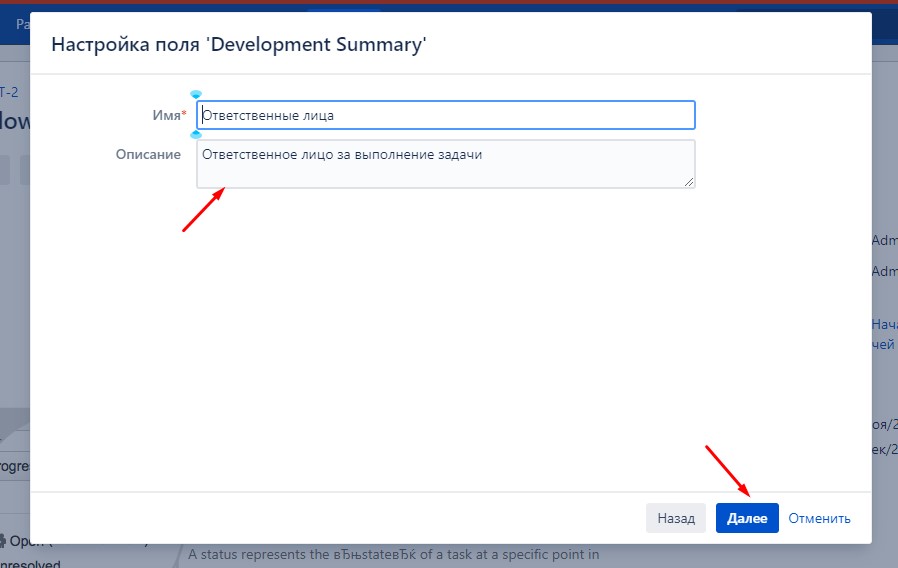Select the second 'Adm' user on the right edge
The width and height of the screenshot is (898, 568).
(x=884, y=271)
